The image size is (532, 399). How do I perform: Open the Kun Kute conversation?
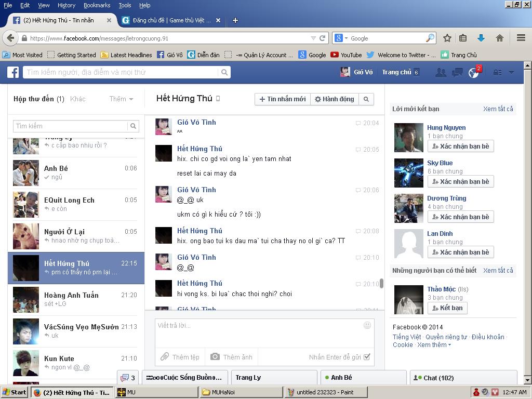pyautogui.click(x=76, y=363)
